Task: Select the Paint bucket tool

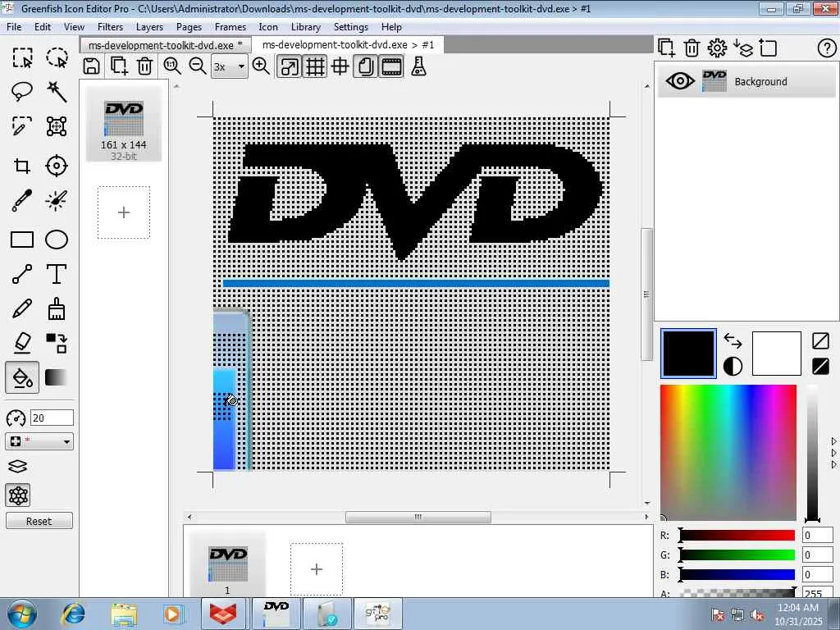Action: tap(22, 377)
